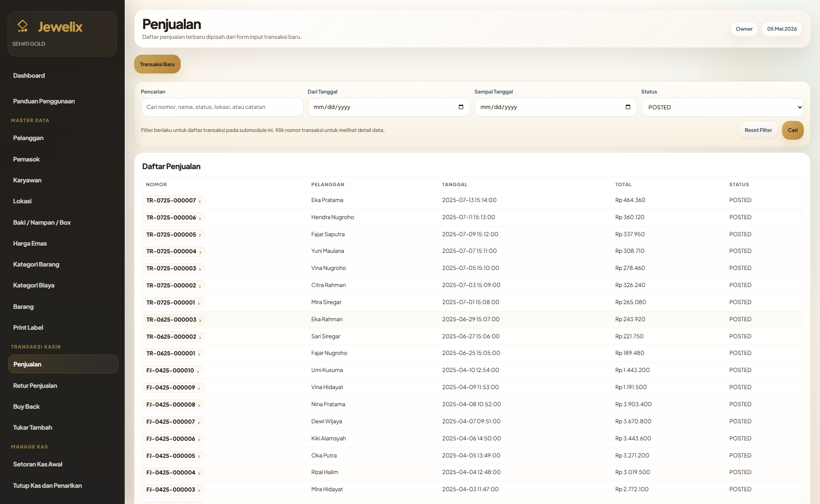The width and height of the screenshot is (820, 504).
Task: Focus the Pencarian search input field
Action: pos(222,107)
